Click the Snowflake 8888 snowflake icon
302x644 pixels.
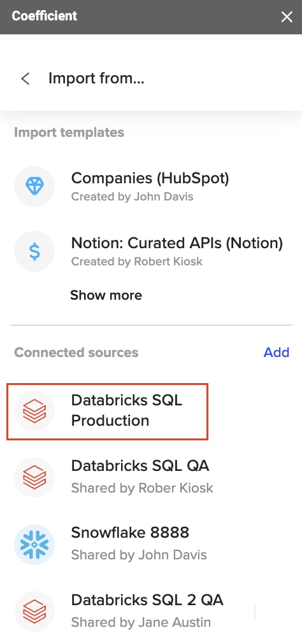click(x=34, y=545)
